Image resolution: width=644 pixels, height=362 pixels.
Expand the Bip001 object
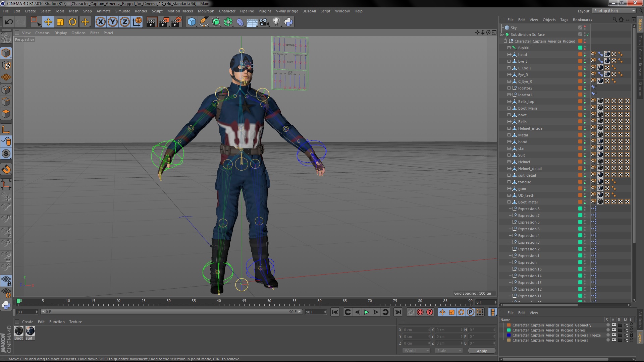click(x=509, y=48)
